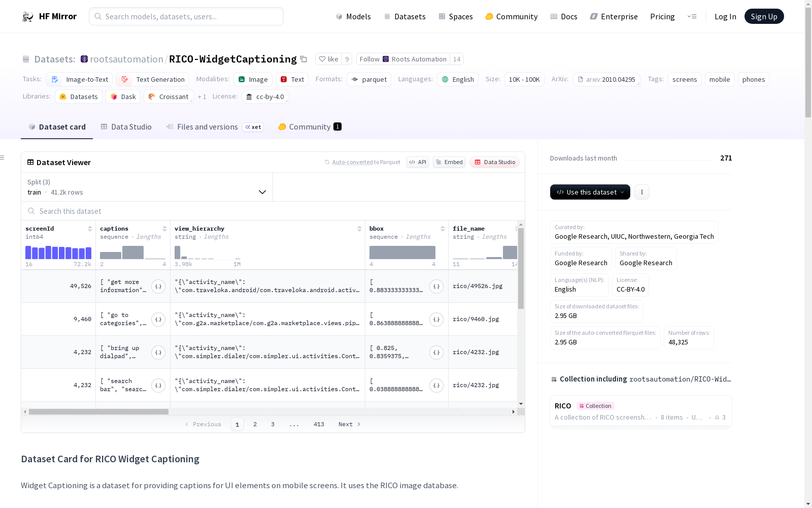
Task: Click the left sidebar hamburger icon
Action: tap(3, 157)
